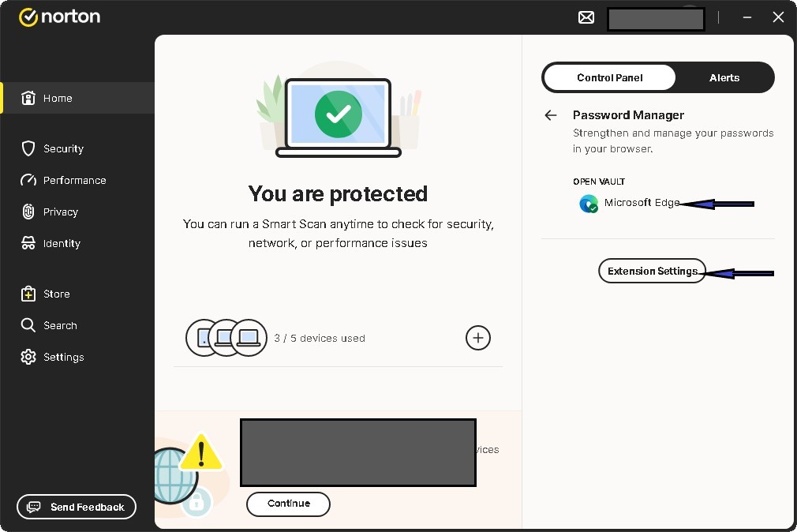The height and width of the screenshot is (532, 797).
Task: Add a device with the plus button
Action: [478, 338]
